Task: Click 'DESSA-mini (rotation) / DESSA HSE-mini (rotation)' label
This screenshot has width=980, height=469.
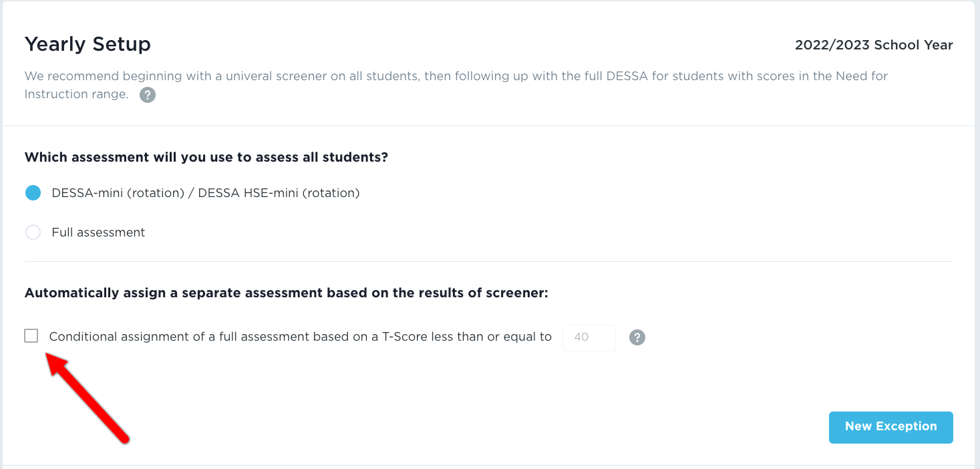Action: (x=205, y=193)
